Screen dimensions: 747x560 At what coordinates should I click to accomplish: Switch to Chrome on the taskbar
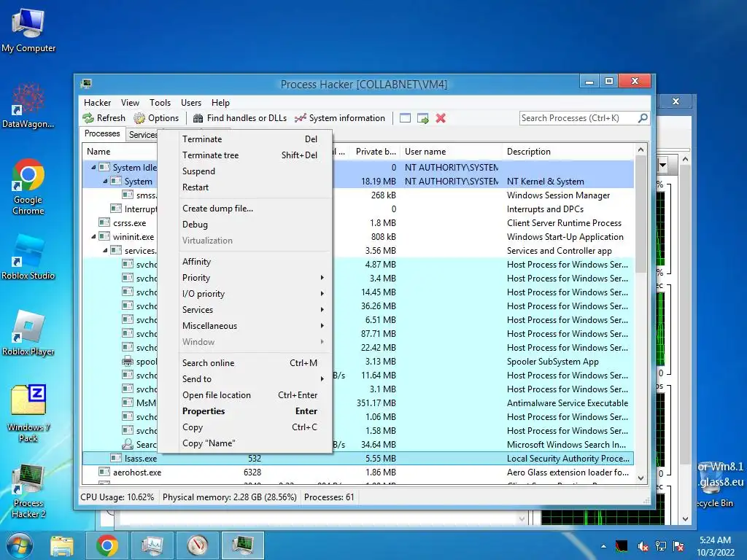pos(107,545)
